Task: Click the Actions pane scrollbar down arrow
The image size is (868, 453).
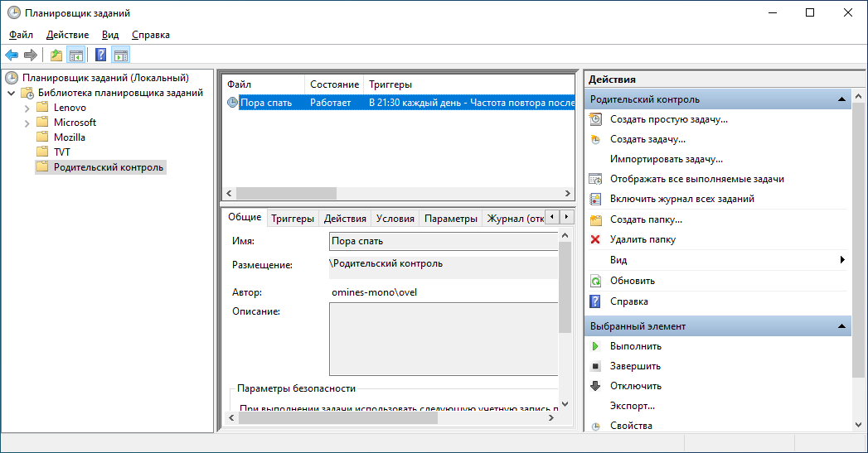Action: point(859,426)
